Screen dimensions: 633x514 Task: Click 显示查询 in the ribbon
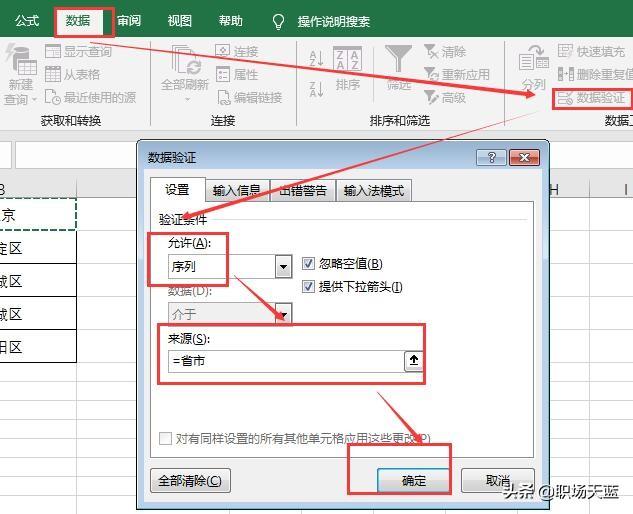(x=78, y=52)
